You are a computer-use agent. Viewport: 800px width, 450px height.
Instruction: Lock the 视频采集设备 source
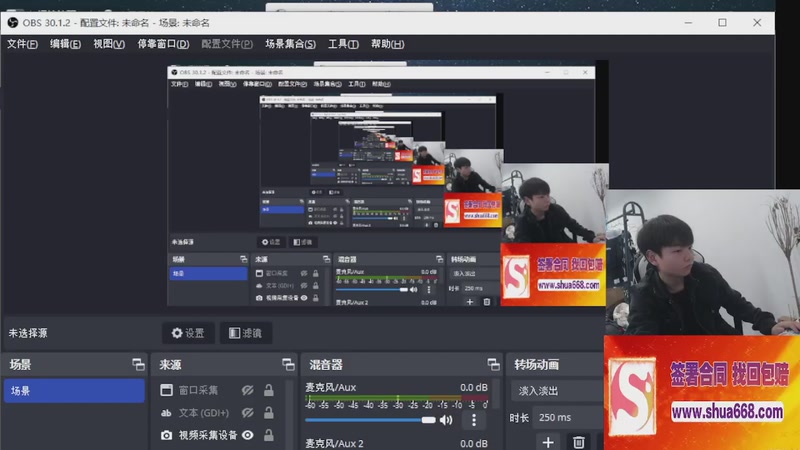268,435
